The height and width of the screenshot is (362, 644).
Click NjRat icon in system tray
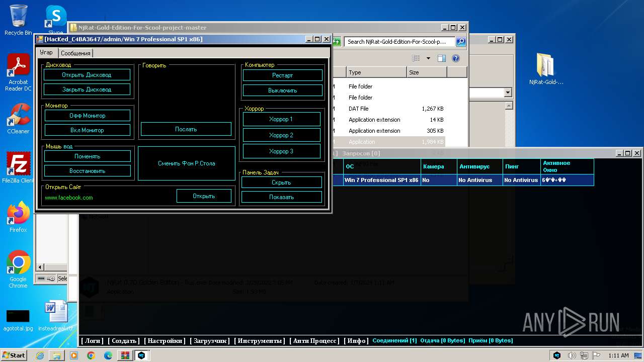click(557, 355)
